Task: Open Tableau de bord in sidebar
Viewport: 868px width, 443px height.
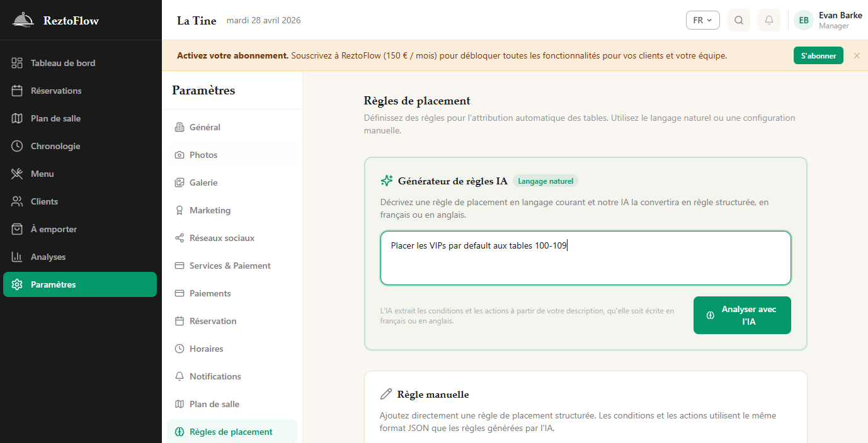Action: (63, 63)
